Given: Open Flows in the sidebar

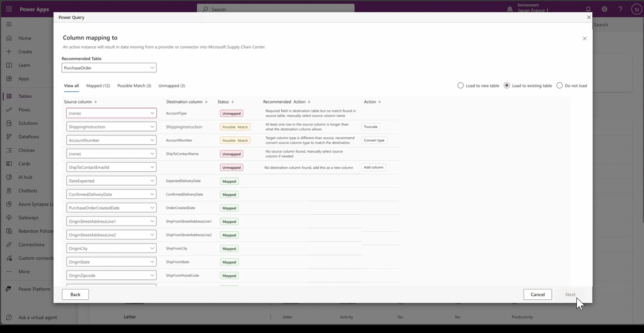Looking at the screenshot, I should coord(24,110).
